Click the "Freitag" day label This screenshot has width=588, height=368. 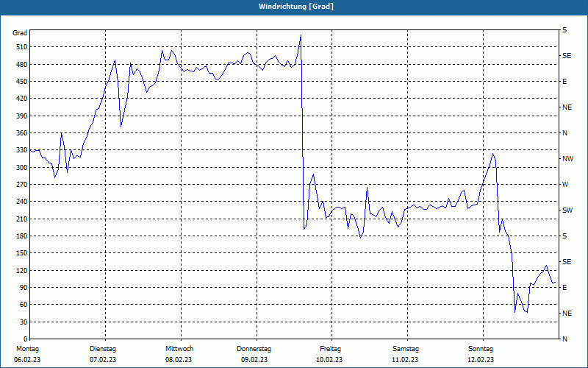330,349
